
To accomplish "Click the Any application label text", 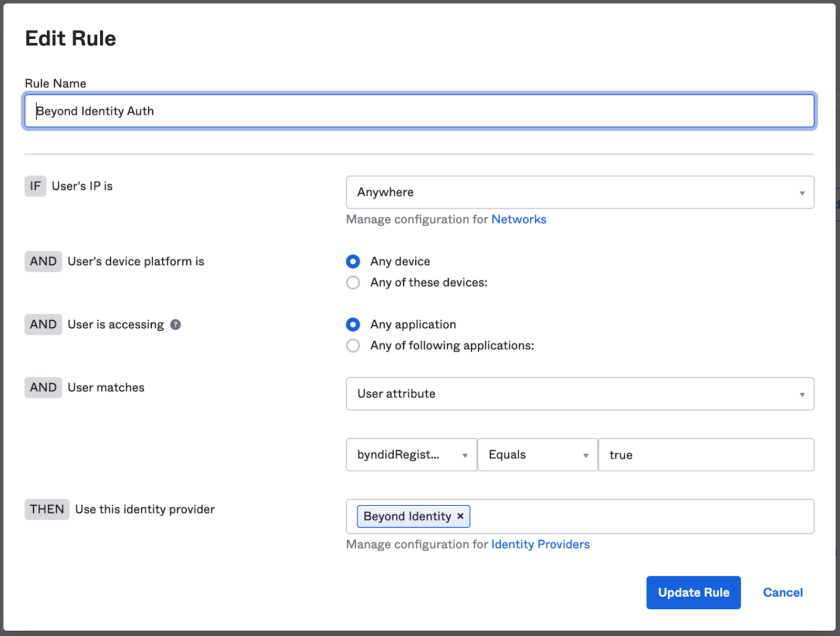I will click(x=413, y=325).
